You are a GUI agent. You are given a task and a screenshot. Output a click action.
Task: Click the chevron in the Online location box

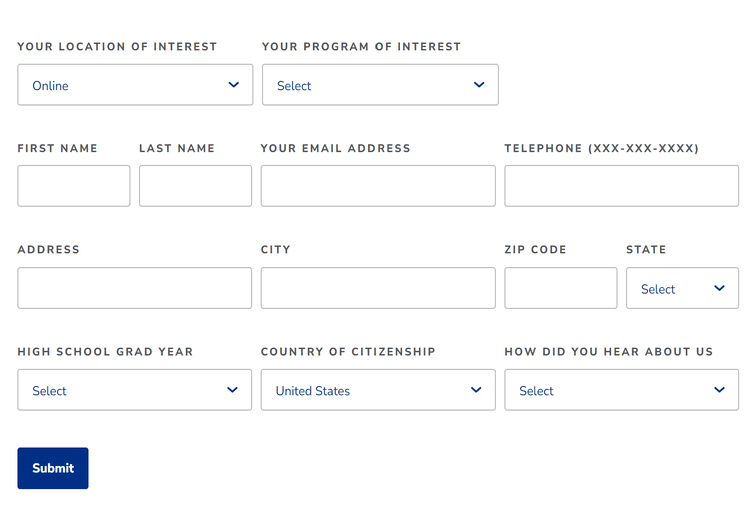coord(233,85)
